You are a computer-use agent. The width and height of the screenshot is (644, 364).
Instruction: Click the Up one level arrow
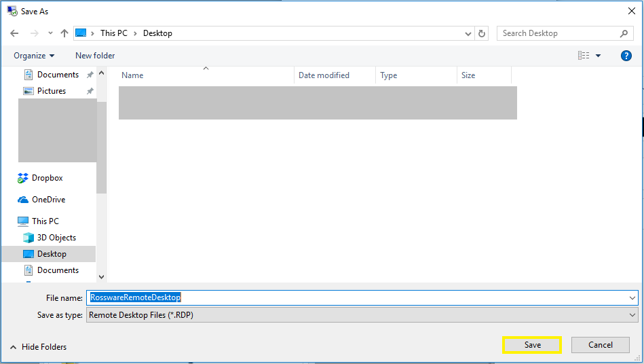64,33
